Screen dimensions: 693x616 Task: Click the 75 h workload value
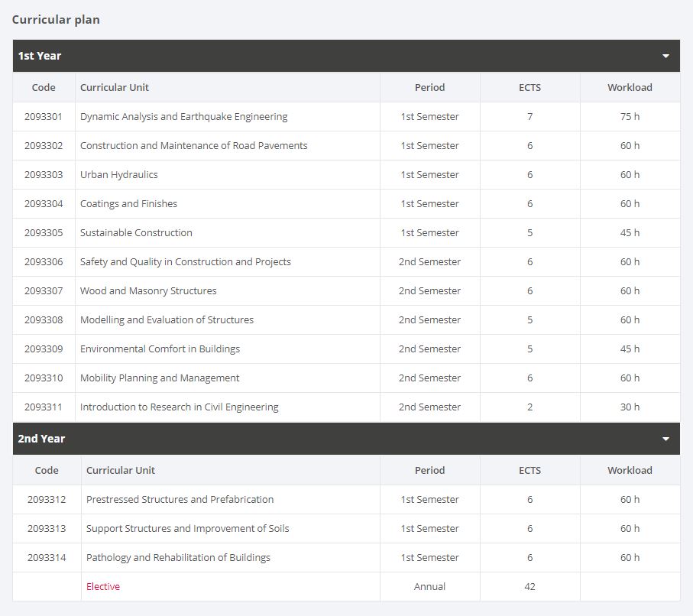pos(630,117)
